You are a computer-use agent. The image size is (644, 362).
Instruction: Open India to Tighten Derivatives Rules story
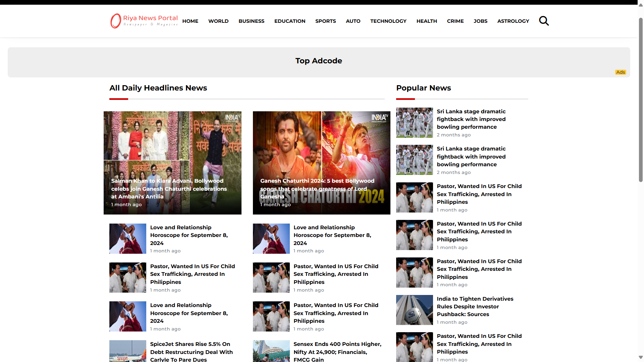click(475, 306)
